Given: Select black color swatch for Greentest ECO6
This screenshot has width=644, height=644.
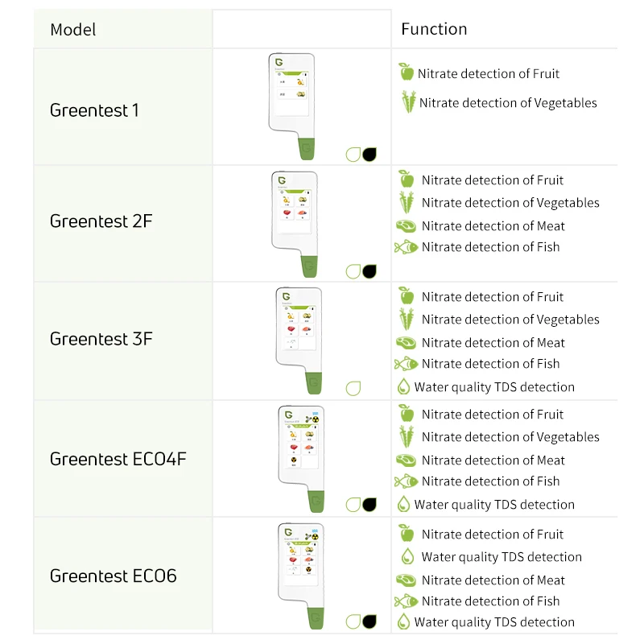Looking at the screenshot, I should point(370,621).
